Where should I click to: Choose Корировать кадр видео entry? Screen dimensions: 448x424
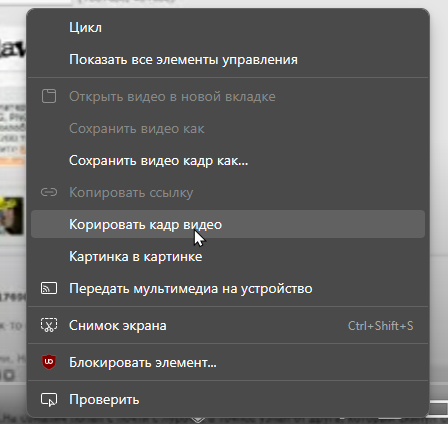coord(228,224)
